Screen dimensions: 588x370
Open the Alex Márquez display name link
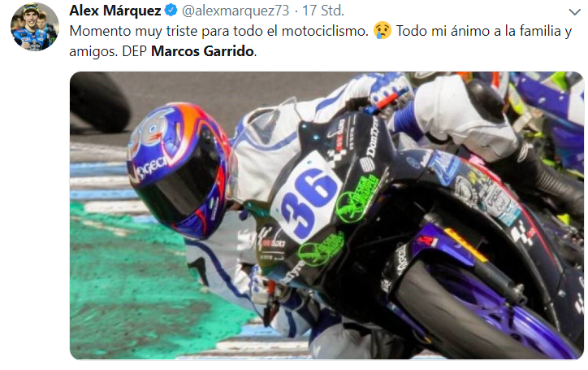115,11
